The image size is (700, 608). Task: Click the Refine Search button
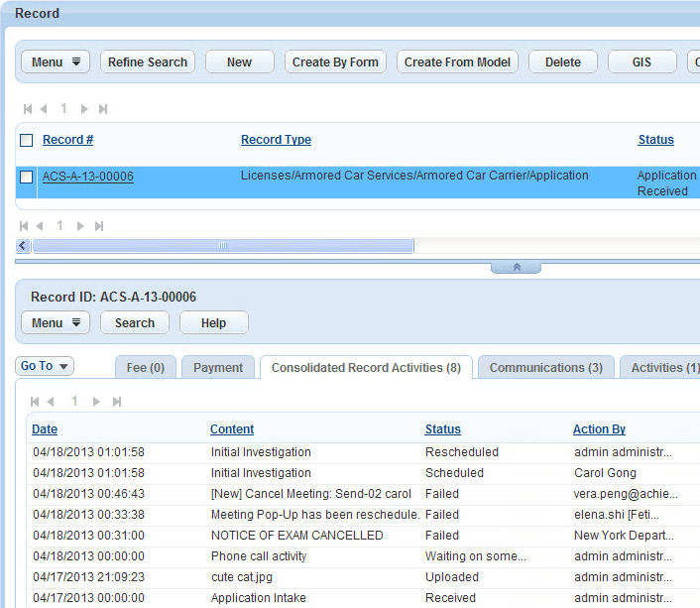[148, 61]
